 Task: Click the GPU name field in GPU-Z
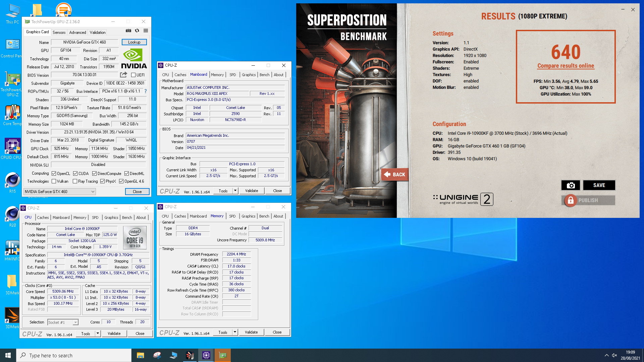85,42
